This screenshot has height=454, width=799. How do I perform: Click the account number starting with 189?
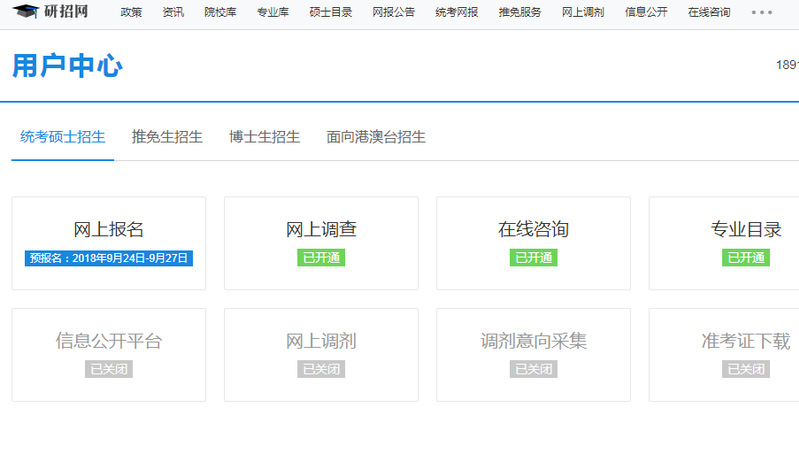click(x=787, y=65)
